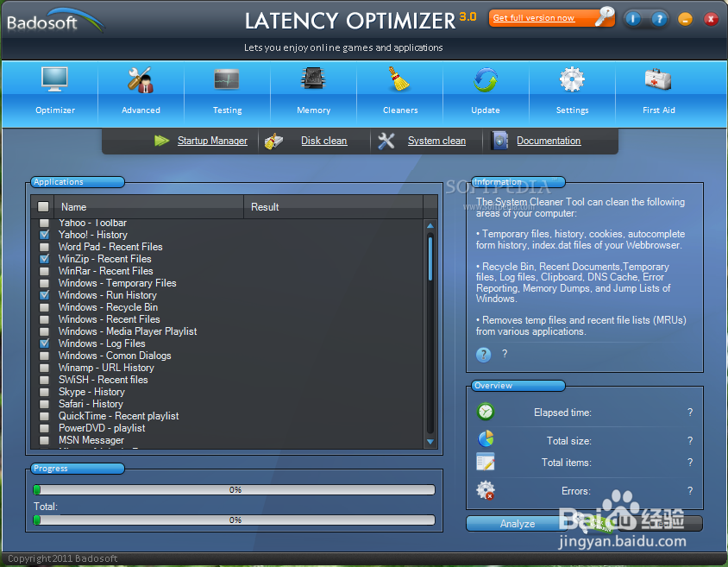Click the blue info button in title bar
Viewport: 728px width, 567px height.
[x=633, y=19]
